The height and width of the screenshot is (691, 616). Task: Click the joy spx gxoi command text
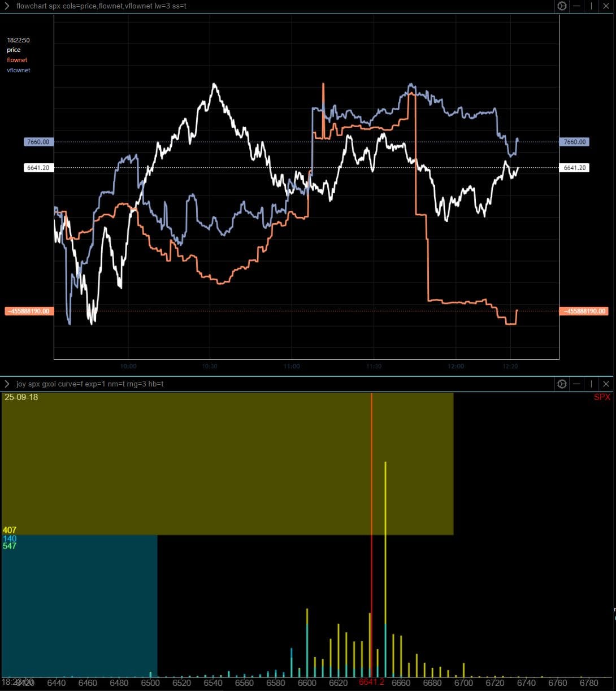90,384
